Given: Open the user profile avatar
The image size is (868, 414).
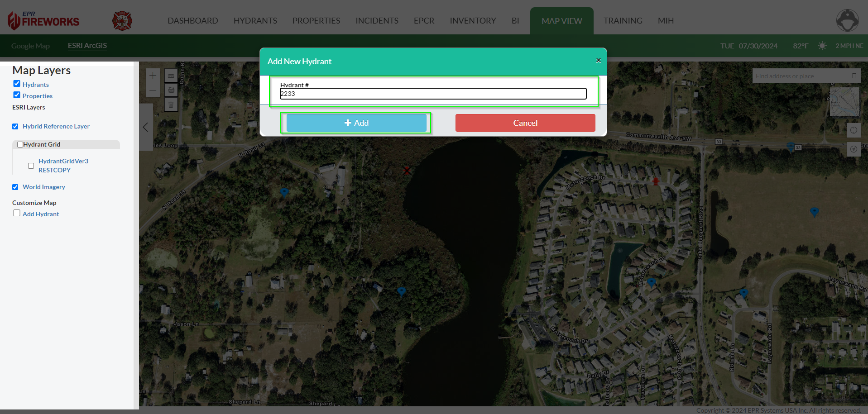Looking at the screenshot, I should 847,21.
